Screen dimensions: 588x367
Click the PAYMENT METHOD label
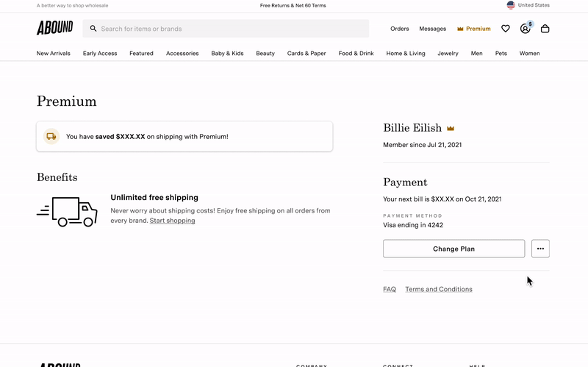pos(412,215)
